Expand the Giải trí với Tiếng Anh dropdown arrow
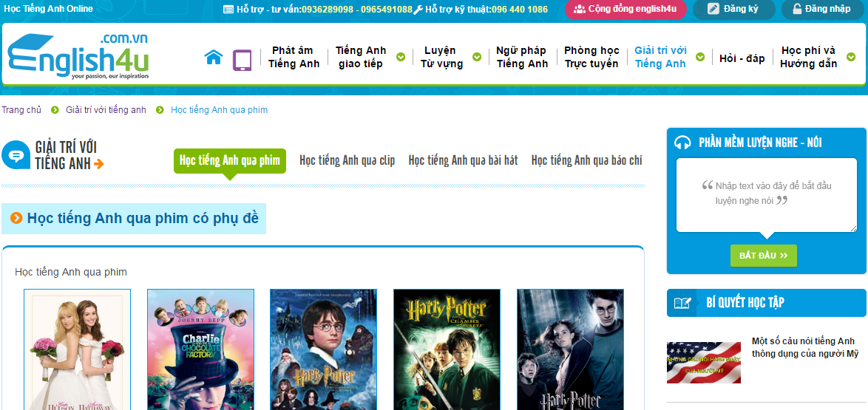The height and width of the screenshot is (410, 868). point(700,57)
